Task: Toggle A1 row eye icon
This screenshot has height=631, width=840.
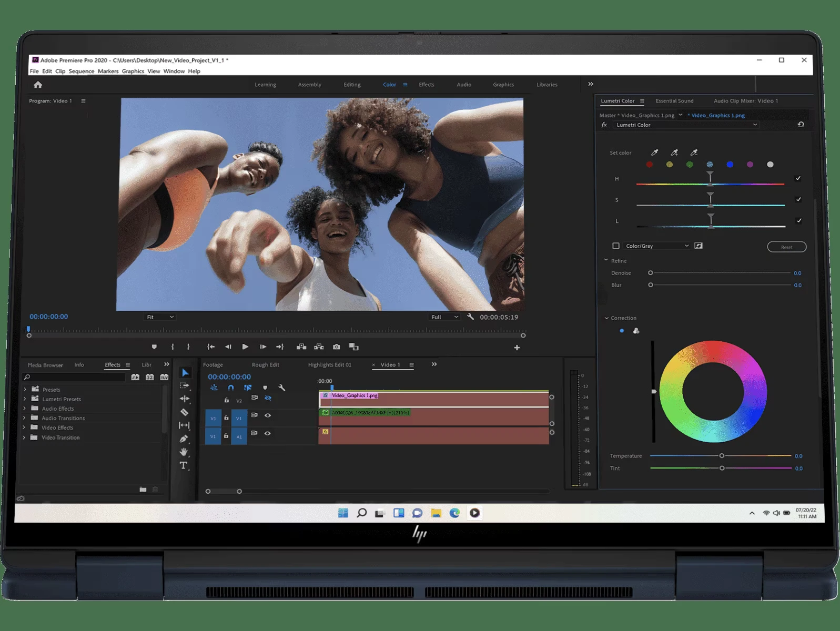Action: click(x=268, y=433)
